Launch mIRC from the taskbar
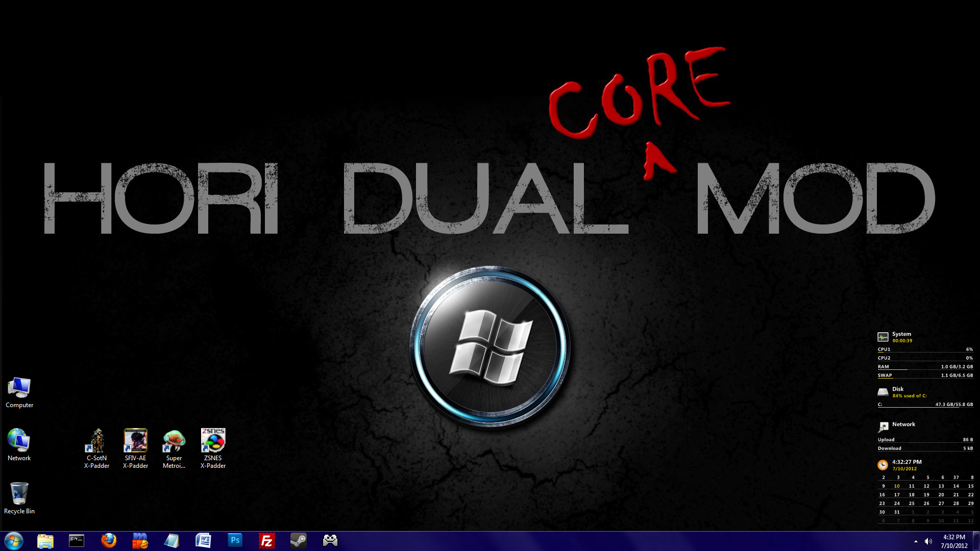The width and height of the screenshot is (980, 551). [140, 541]
